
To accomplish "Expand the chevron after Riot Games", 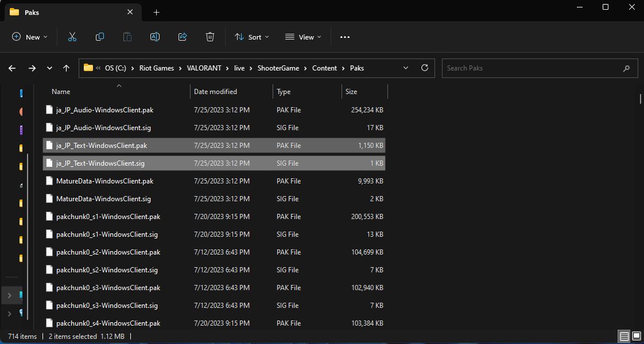I will 180,68.
